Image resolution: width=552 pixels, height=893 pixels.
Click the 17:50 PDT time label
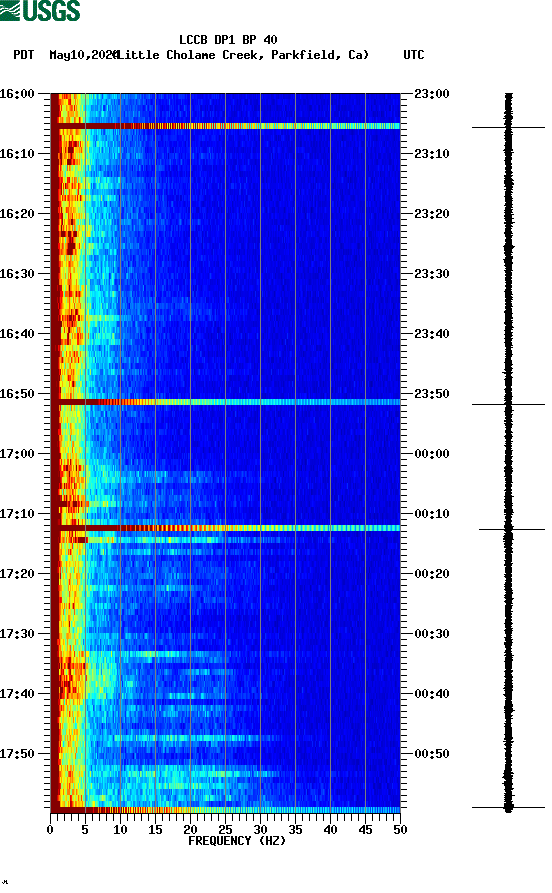17,753
